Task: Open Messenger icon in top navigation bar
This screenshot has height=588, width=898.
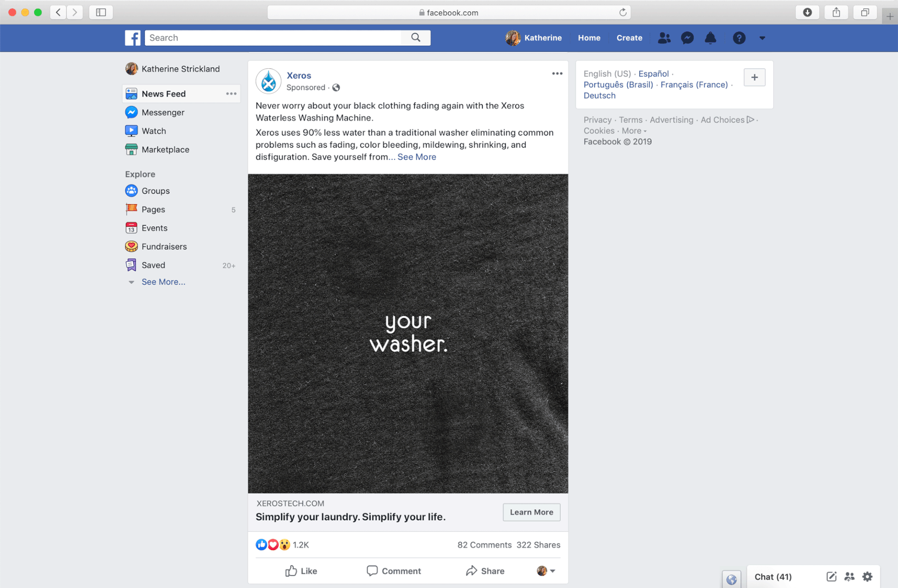Action: [x=687, y=38]
